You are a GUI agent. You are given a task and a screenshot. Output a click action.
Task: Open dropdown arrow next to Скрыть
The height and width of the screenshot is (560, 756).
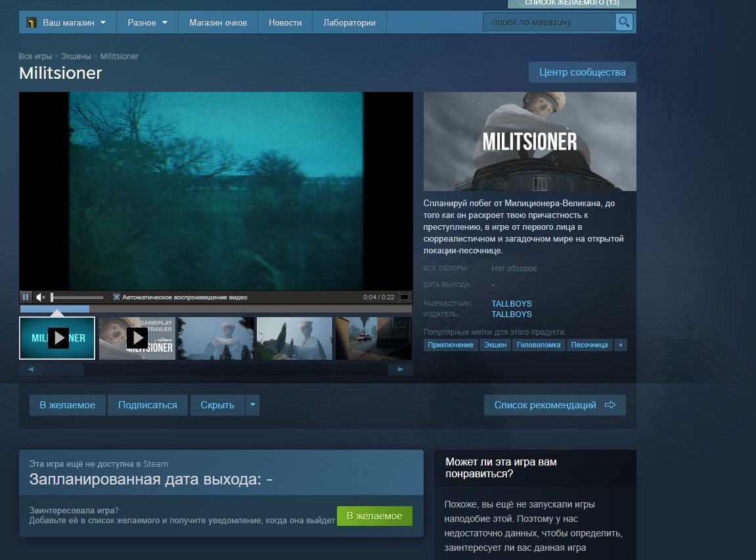[253, 405]
